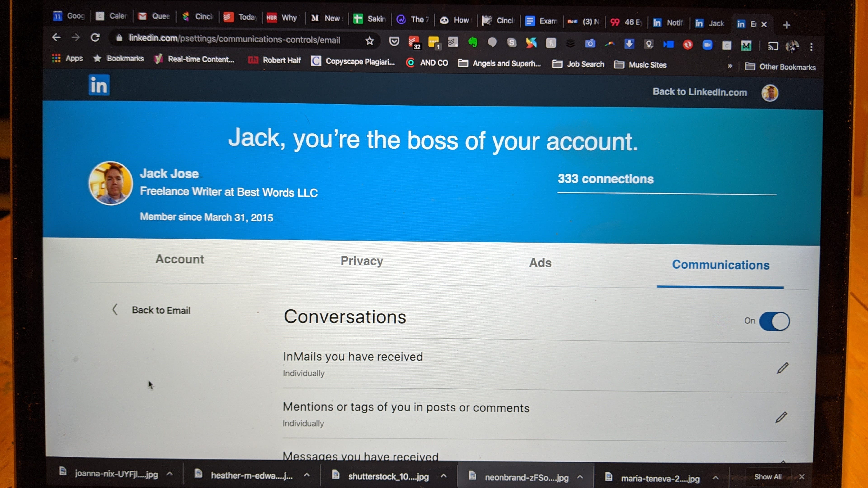
Task: Open the 333 connections link
Action: 606,179
